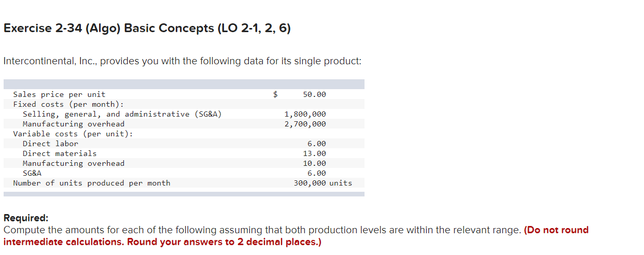Click the 50.00 sales price value
Image resolution: width=644 pixels, height=255 pixels.
pos(314,94)
